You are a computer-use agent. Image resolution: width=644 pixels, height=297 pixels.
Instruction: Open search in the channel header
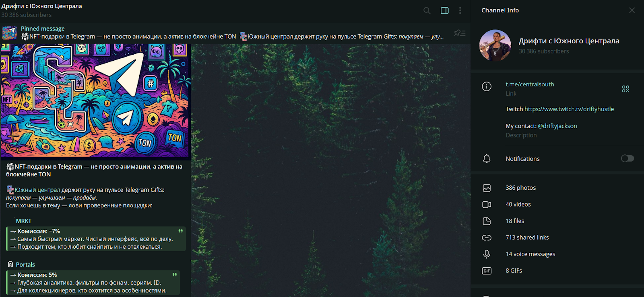click(x=427, y=10)
